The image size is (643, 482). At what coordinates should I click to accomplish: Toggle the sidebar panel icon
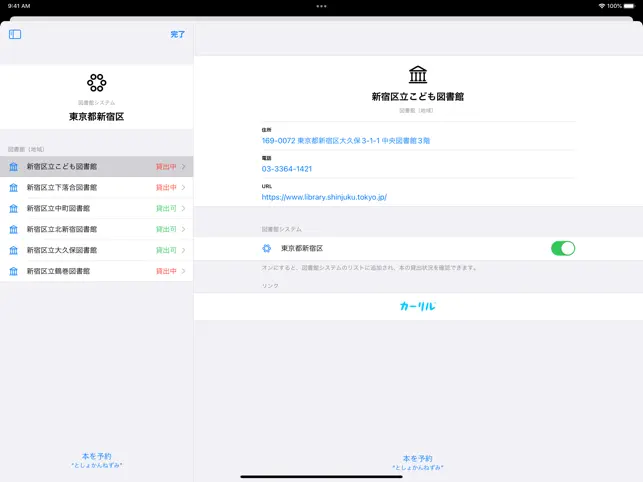(x=15, y=34)
